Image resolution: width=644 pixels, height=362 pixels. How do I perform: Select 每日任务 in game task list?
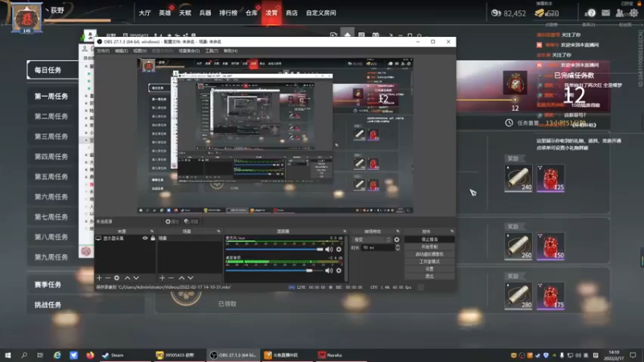pyautogui.click(x=52, y=70)
